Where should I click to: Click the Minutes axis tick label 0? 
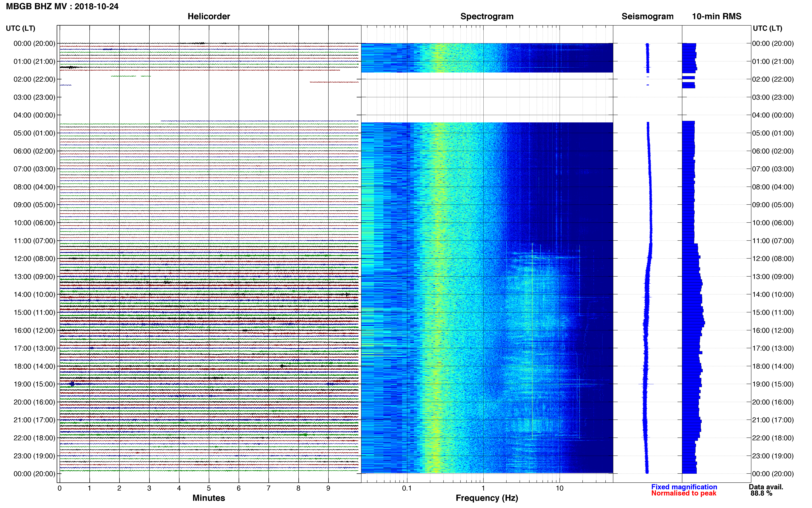[59, 488]
